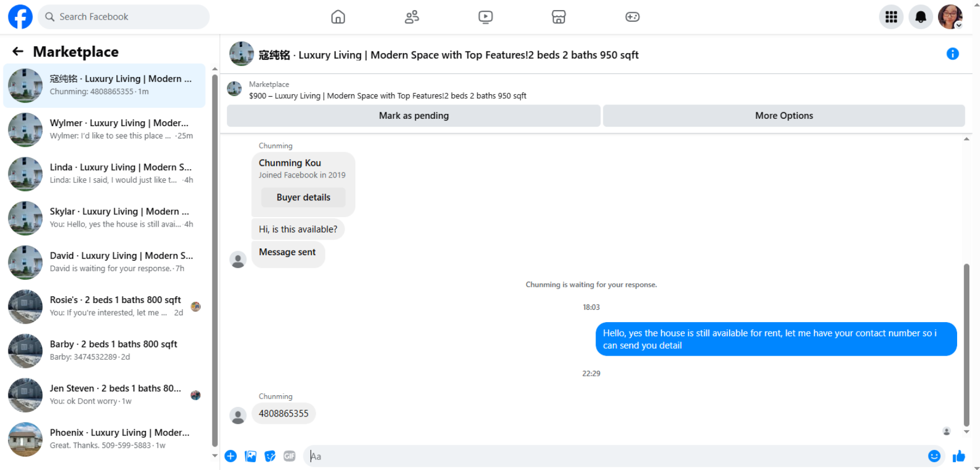The width and height of the screenshot is (980, 470).
Task: Open more actions with the plus icon
Action: 231,456
